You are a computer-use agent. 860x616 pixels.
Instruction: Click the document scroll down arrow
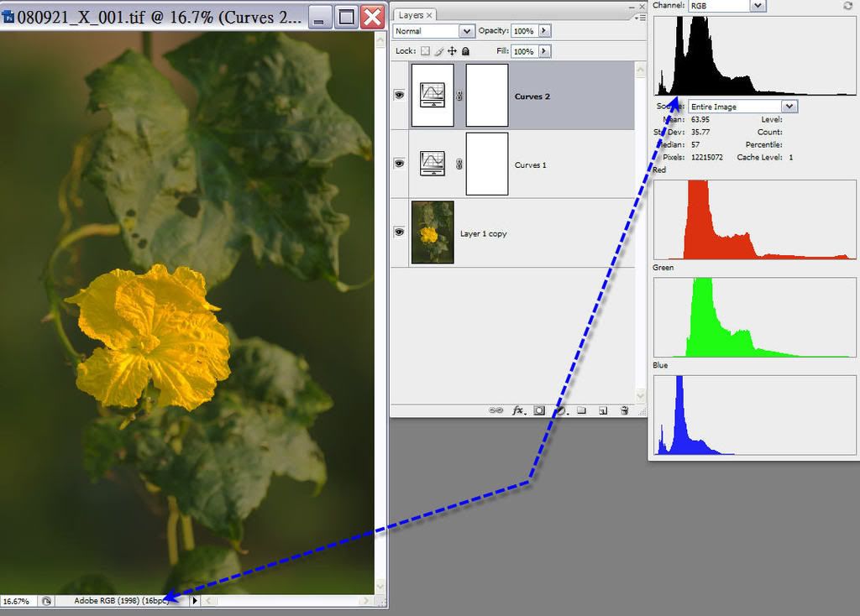click(x=380, y=587)
